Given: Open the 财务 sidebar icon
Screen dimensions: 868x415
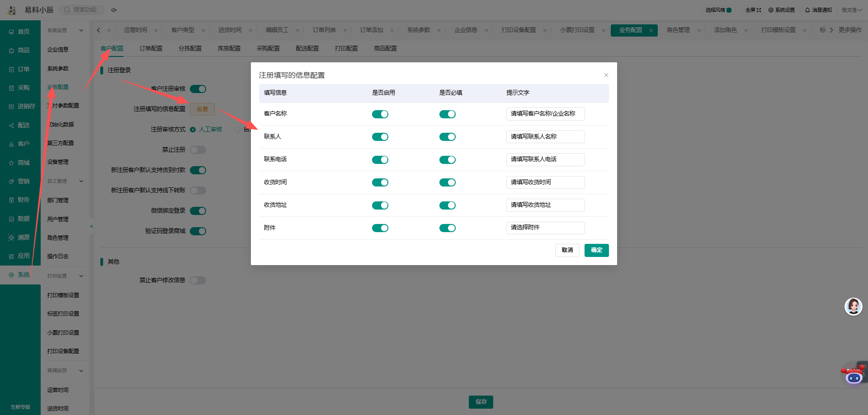Looking at the screenshot, I should [11, 200].
